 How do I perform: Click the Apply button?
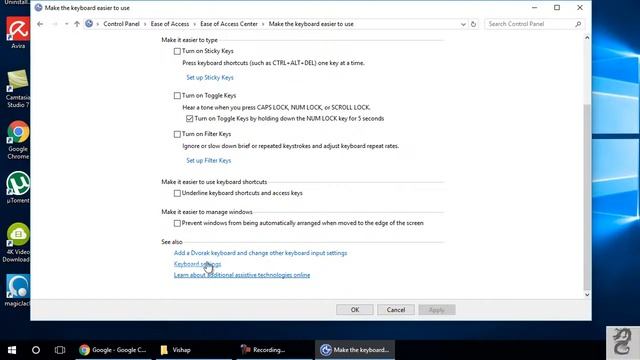point(437,310)
